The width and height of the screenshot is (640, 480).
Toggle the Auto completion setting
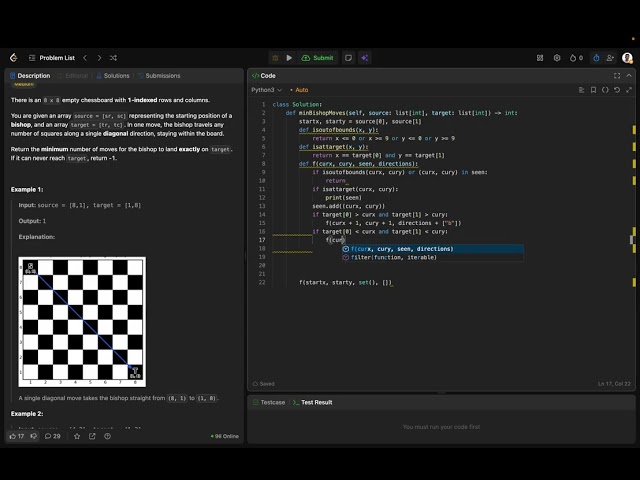click(299, 90)
